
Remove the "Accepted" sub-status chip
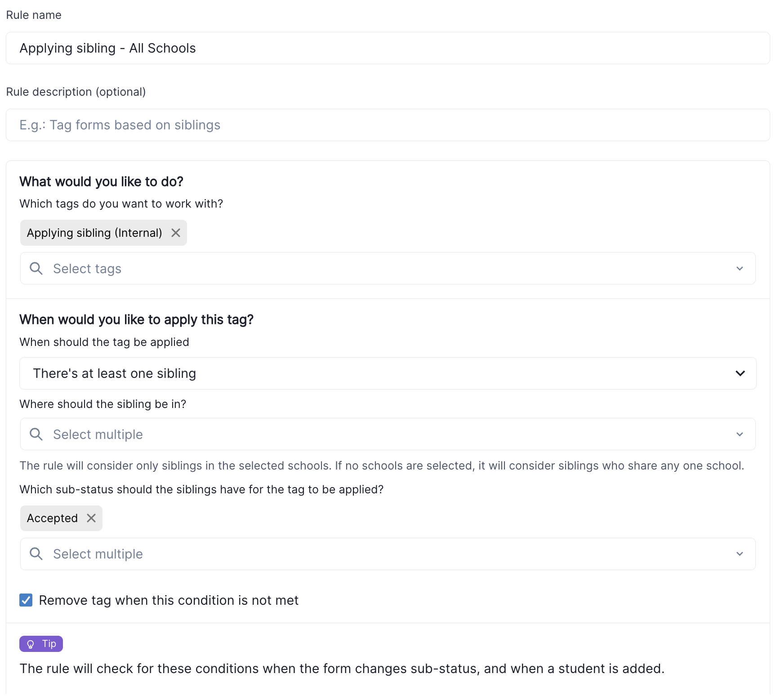coord(91,518)
